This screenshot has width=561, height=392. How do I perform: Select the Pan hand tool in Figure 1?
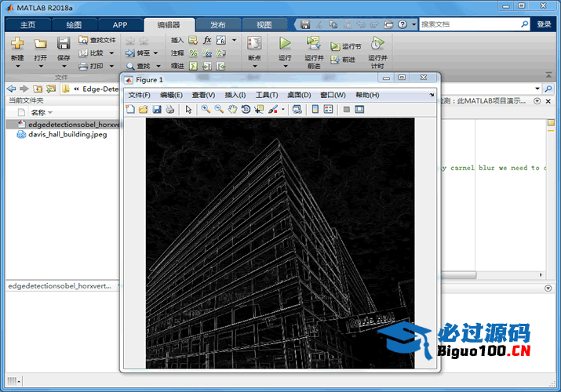(232, 109)
